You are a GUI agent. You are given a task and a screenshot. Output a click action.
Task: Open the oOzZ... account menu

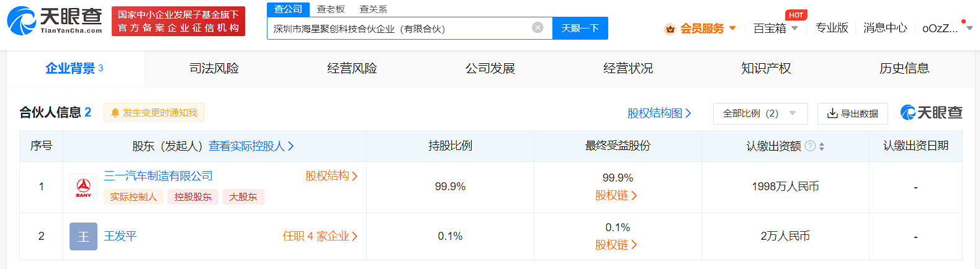click(947, 29)
